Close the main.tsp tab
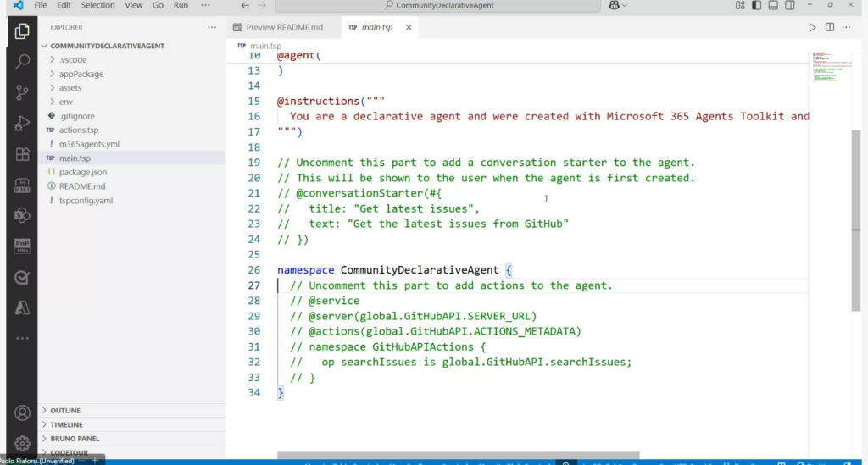Viewport: 868px width, 465px height. 409,27
